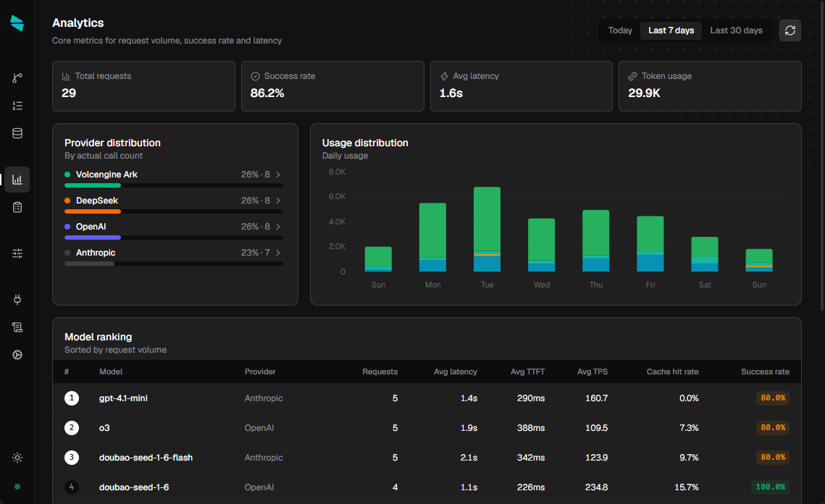The width and height of the screenshot is (825, 504).
Task: Open the gear settings icon in sidebar
Action: (x=17, y=355)
